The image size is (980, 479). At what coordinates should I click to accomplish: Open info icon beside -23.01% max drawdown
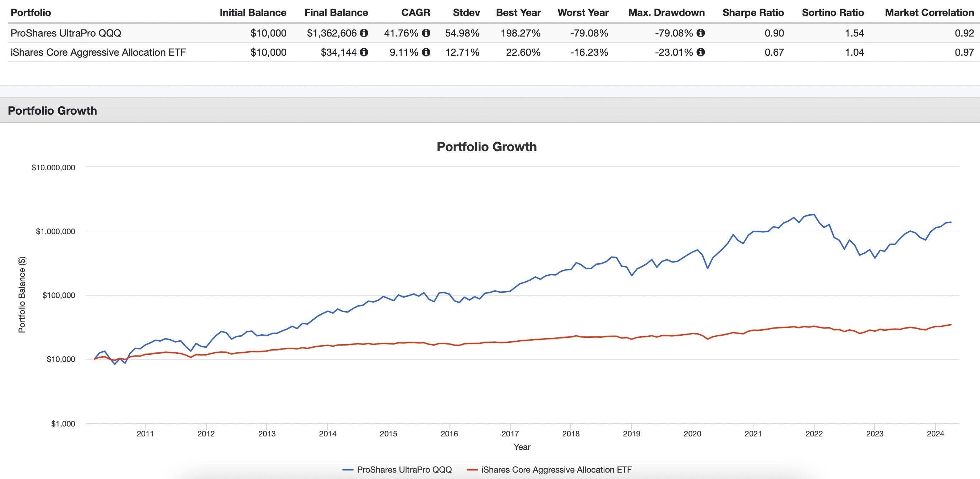pyautogui.click(x=701, y=53)
